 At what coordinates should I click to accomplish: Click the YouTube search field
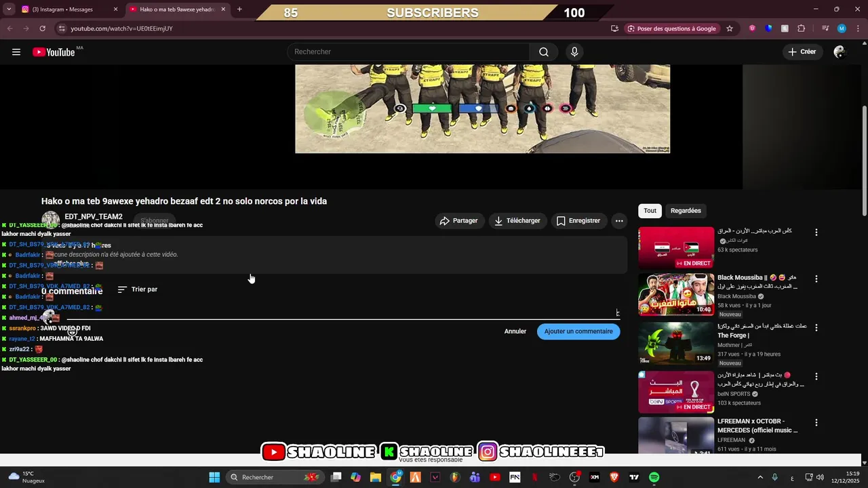point(408,52)
